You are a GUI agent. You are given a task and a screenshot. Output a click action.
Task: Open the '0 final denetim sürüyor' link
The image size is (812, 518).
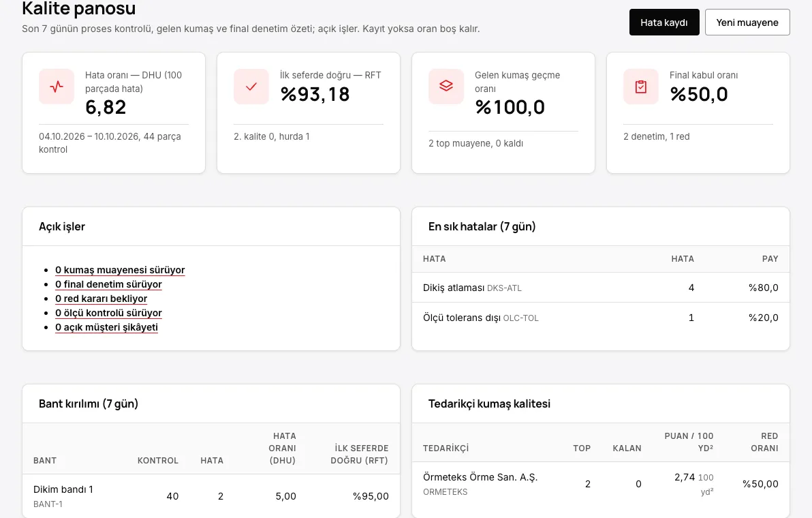tap(109, 284)
